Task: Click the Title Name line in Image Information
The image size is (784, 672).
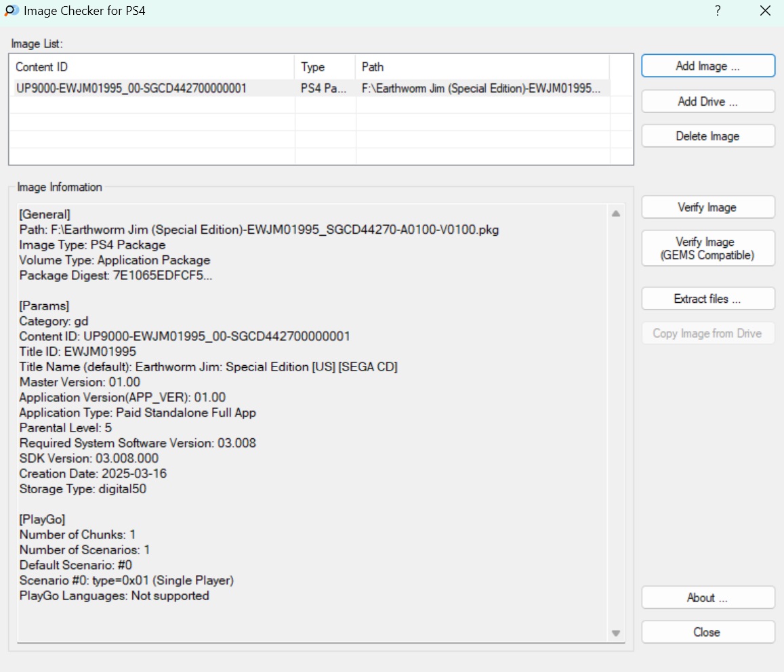Action: pyautogui.click(x=208, y=367)
